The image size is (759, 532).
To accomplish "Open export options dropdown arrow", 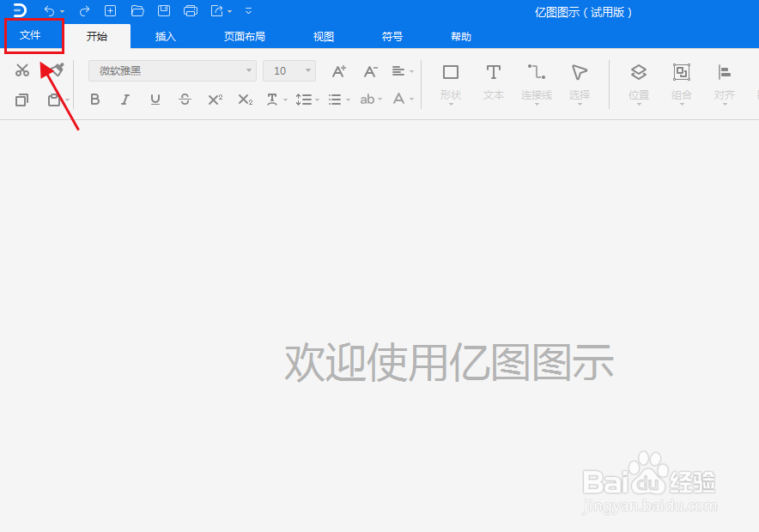I will tap(229, 12).
